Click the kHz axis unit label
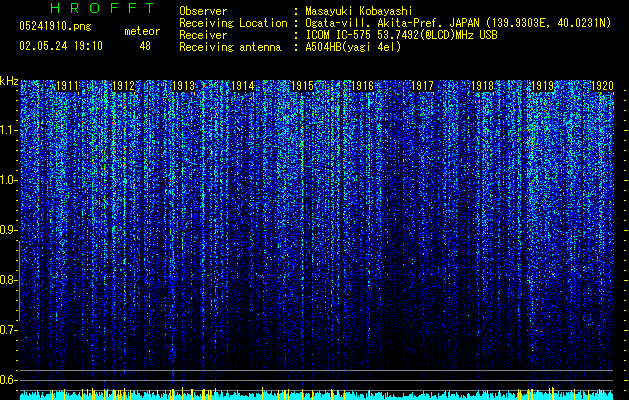 [x=9, y=81]
